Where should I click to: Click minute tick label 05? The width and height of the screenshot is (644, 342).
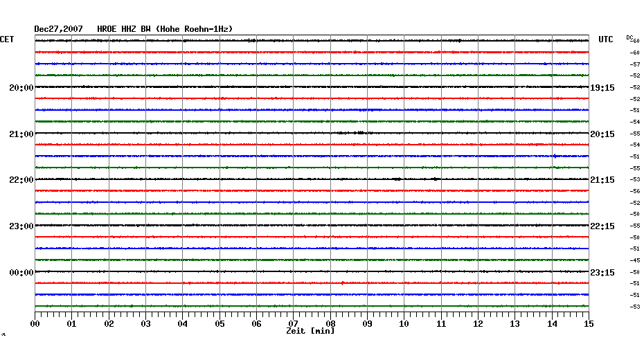point(220,324)
